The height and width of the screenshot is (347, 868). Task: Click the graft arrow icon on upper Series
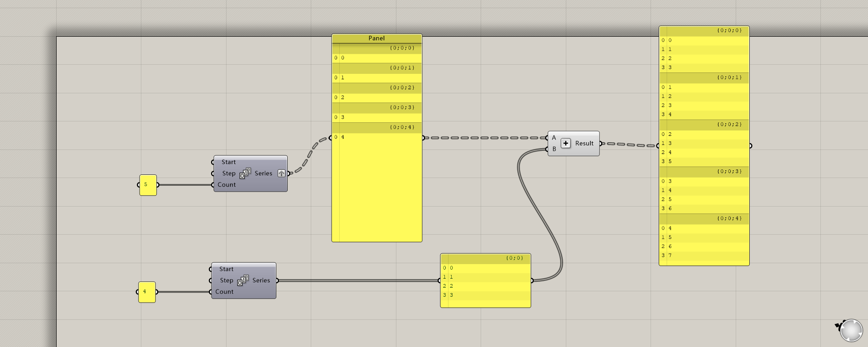coord(281,173)
